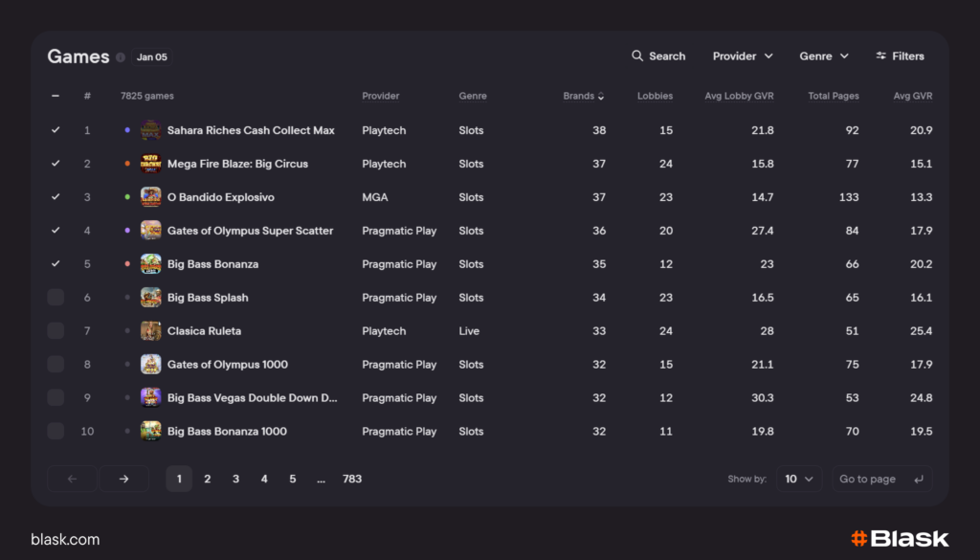Open the Filters sliders icon

pos(880,56)
